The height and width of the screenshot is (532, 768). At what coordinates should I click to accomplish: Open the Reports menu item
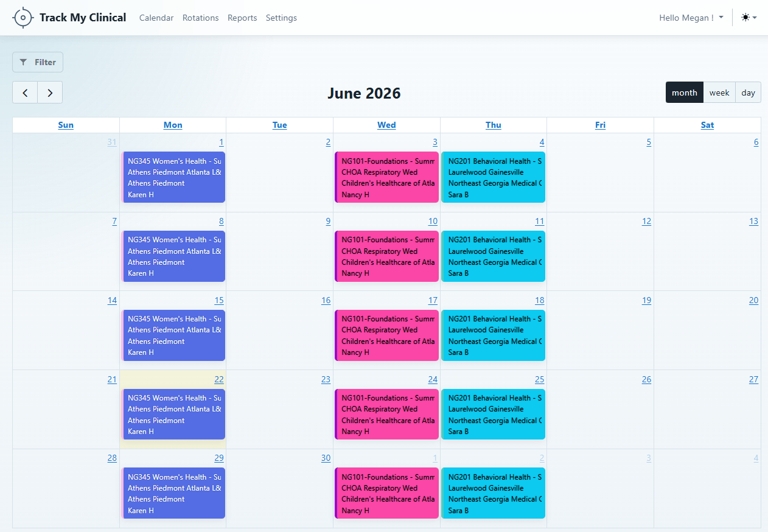242,18
